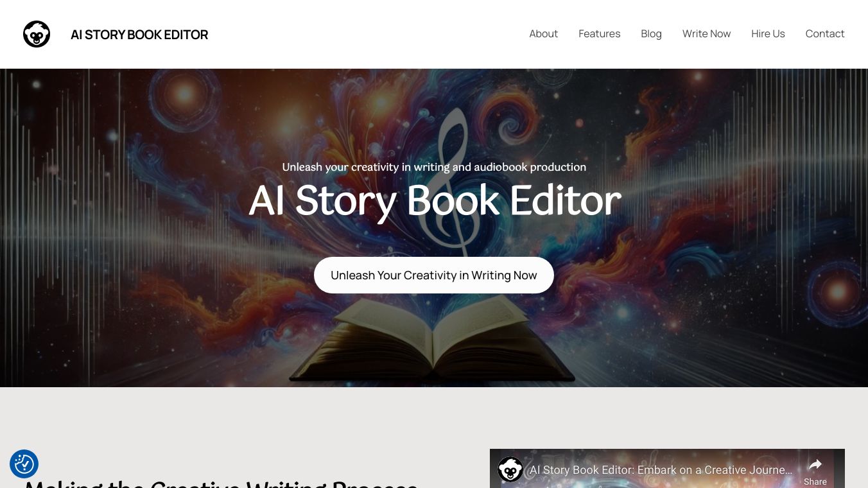Select Blog in the navigation bar
This screenshot has width=868, height=488.
coord(651,34)
